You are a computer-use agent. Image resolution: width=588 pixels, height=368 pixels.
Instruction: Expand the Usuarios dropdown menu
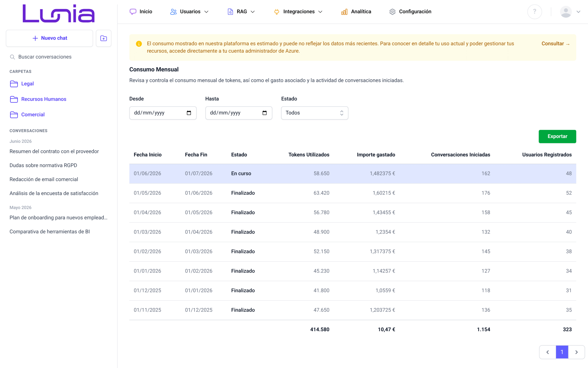click(189, 12)
